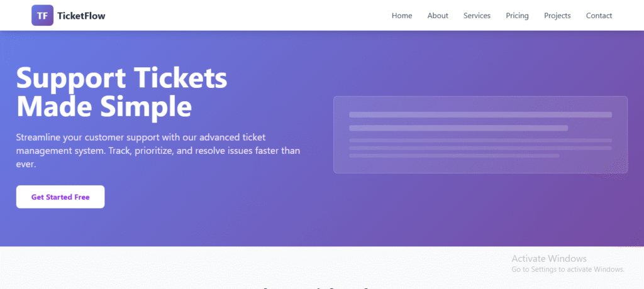Navigate to Services in the navbar
644x289 pixels.
pyautogui.click(x=477, y=16)
